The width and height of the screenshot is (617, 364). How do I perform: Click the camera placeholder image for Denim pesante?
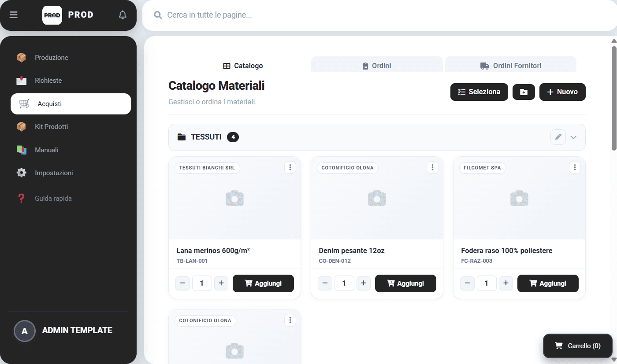tap(377, 199)
